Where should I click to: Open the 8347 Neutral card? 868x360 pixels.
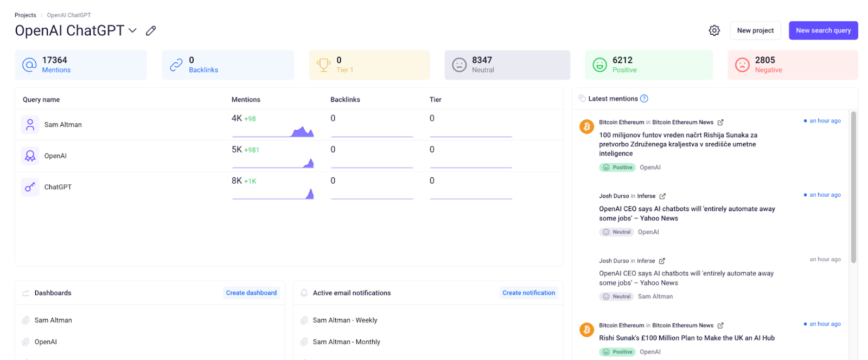click(507, 65)
